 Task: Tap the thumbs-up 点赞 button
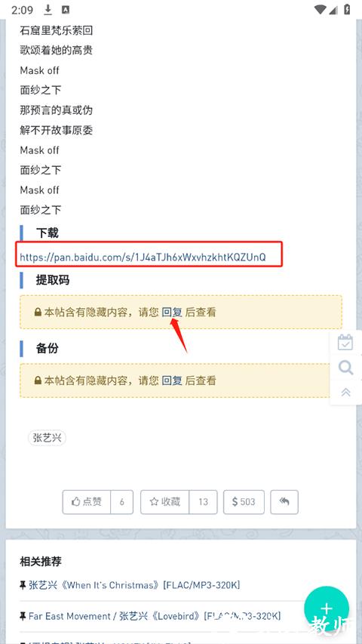(x=87, y=502)
